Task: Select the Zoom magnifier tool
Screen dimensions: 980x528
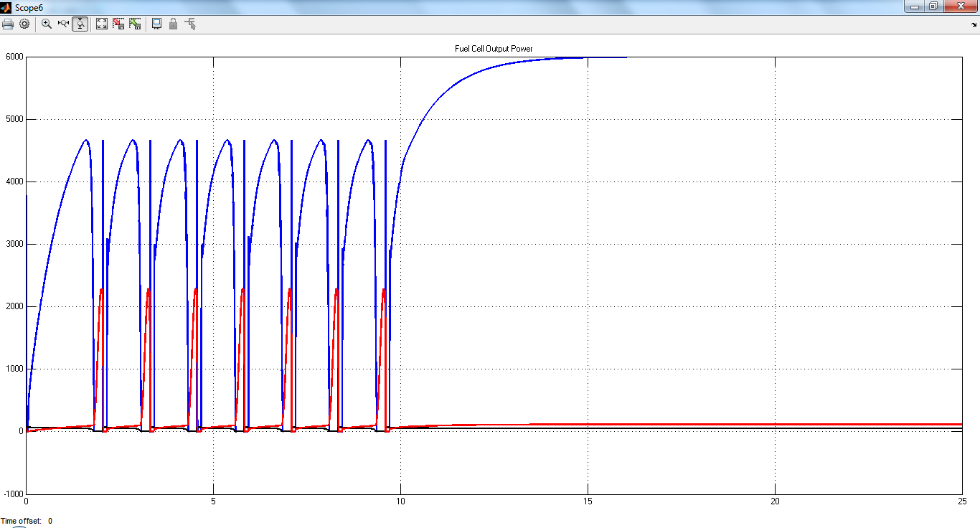Action: point(47,24)
